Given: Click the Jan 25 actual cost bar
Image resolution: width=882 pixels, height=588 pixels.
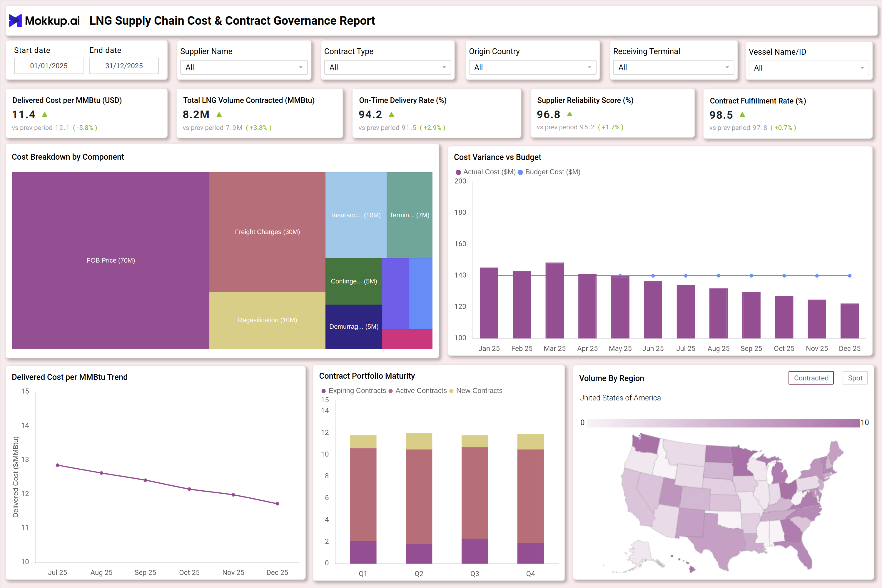Looking at the screenshot, I should click(489, 303).
